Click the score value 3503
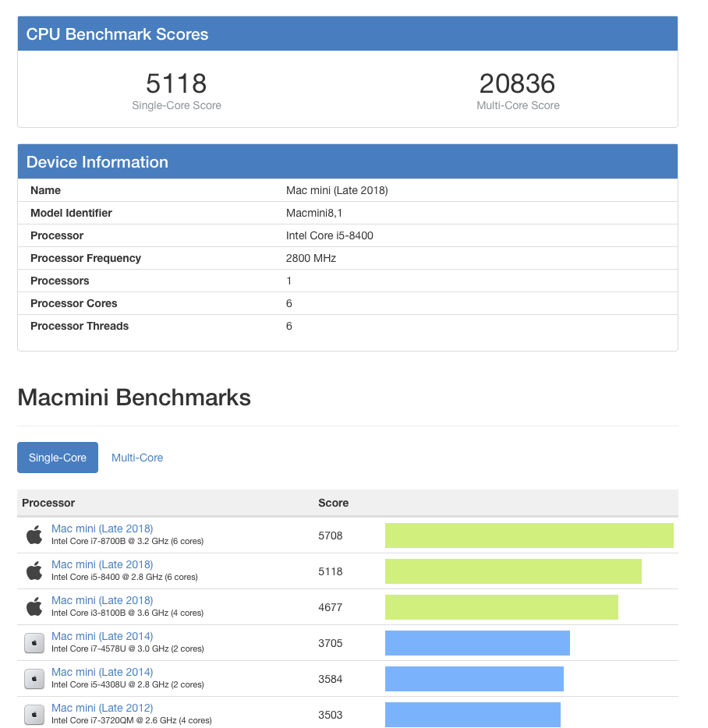The image size is (708, 728). 331,715
